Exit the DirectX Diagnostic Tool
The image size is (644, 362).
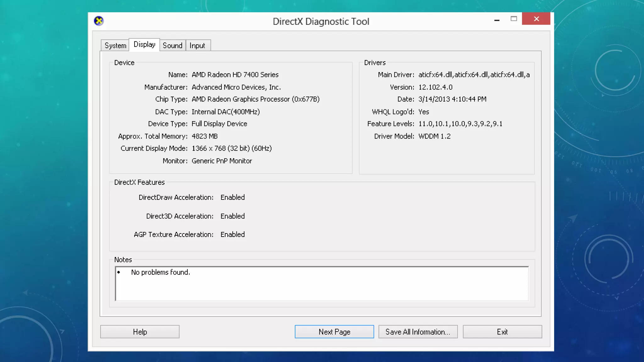502,332
